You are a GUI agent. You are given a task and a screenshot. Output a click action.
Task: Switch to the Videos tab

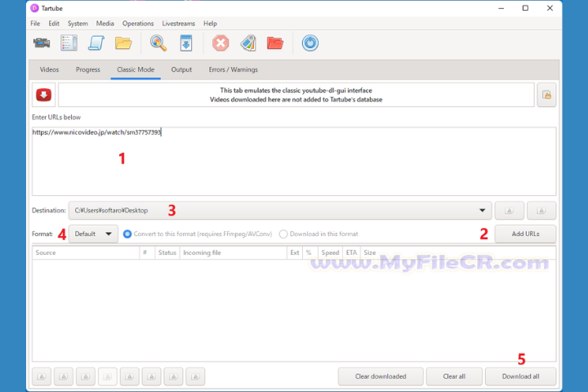(49, 69)
